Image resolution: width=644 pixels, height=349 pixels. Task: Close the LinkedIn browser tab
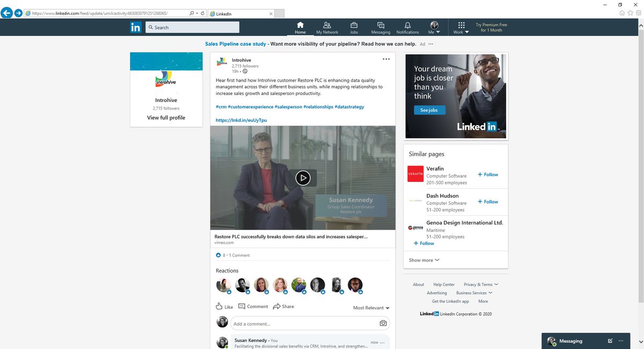pyautogui.click(x=270, y=13)
